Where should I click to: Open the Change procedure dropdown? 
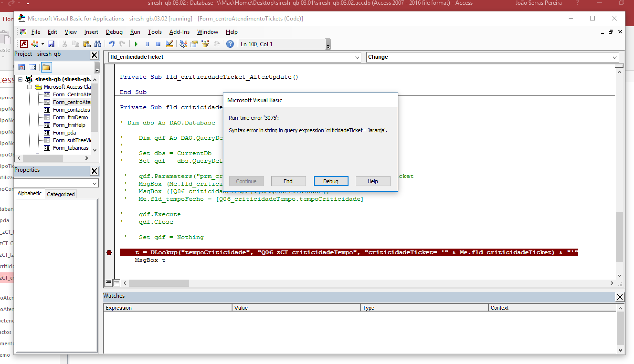615,57
